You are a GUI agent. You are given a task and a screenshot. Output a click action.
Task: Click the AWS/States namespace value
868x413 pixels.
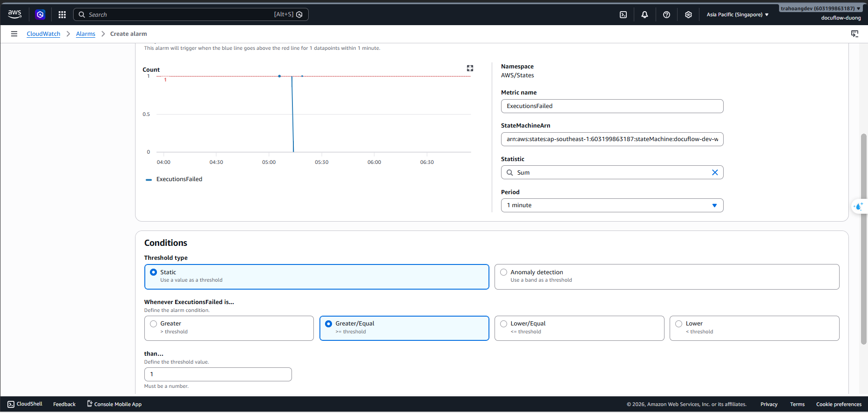point(517,75)
